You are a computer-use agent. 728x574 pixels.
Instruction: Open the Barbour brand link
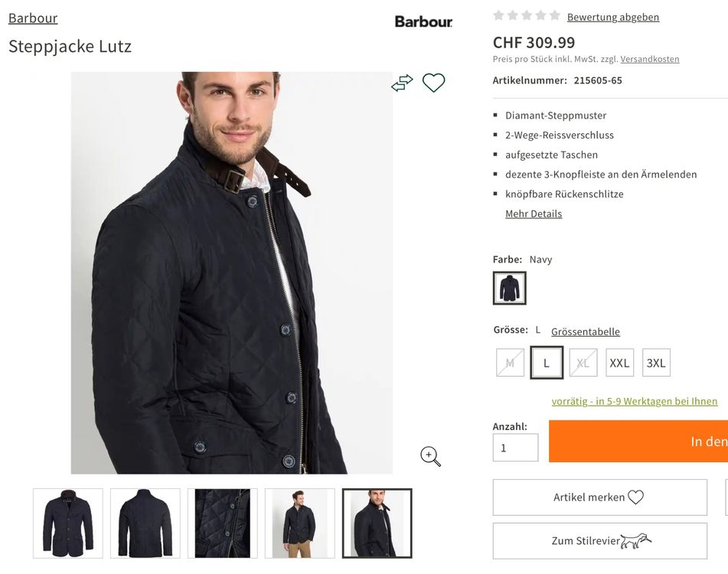point(33,18)
